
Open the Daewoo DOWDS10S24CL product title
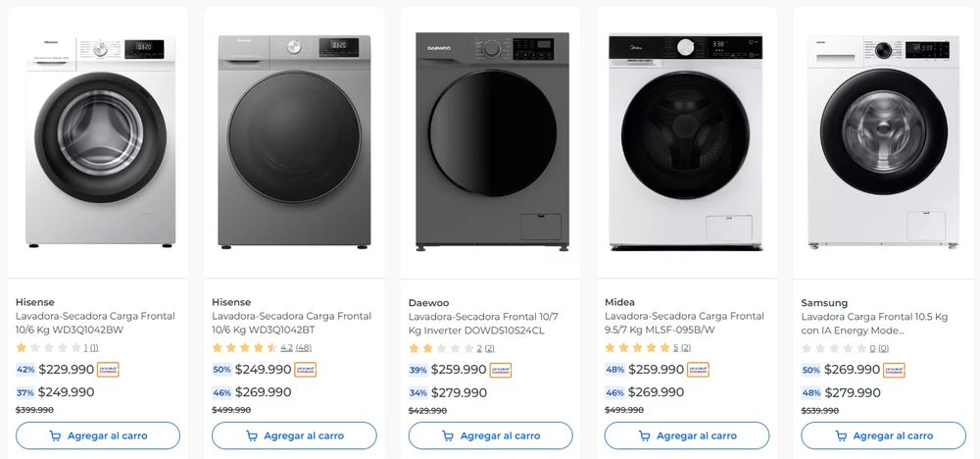click(x=483, y=324)
